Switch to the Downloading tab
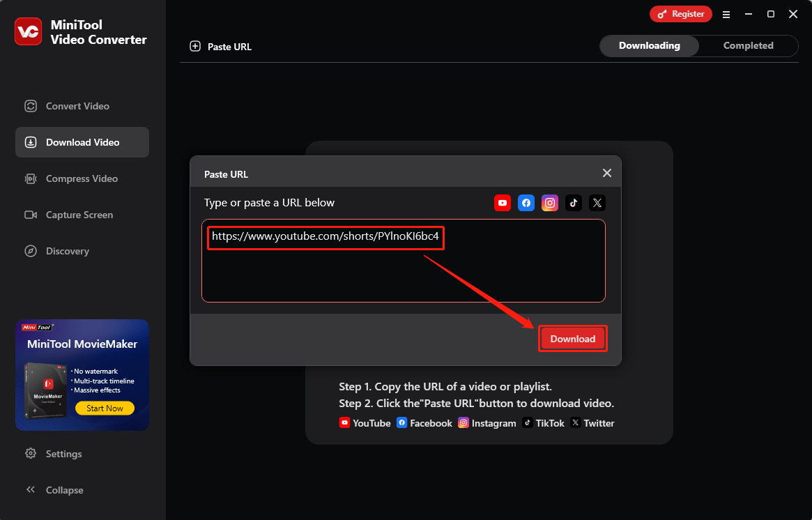812x520 pixels. (650, 45)
